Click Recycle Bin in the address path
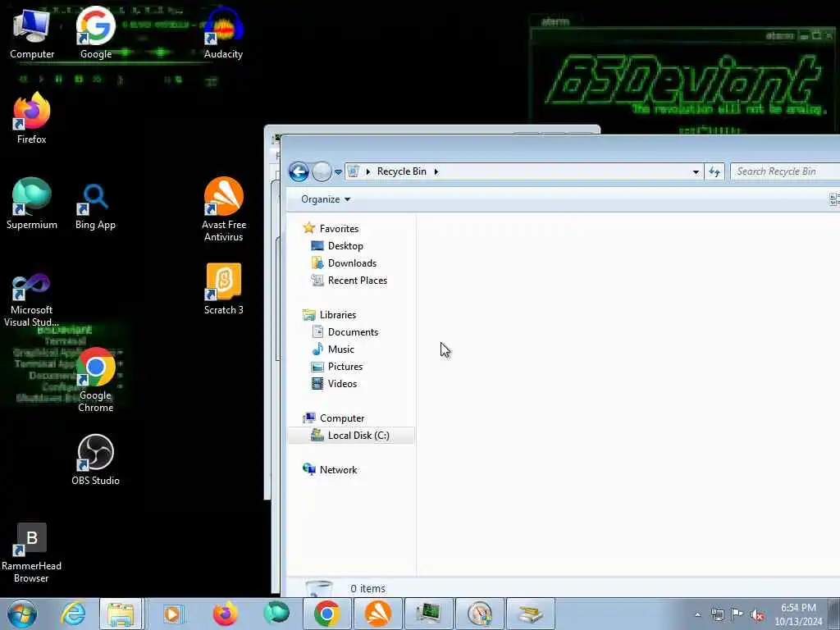This screenshot has height=630, width=840. click(402, 171)
